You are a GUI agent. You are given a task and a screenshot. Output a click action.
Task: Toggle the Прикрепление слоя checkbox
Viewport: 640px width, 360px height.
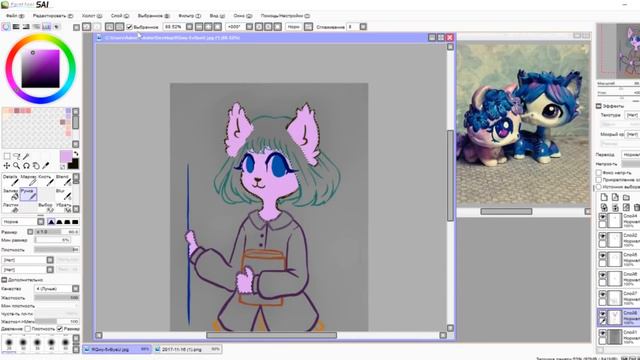tap(599, 180)
